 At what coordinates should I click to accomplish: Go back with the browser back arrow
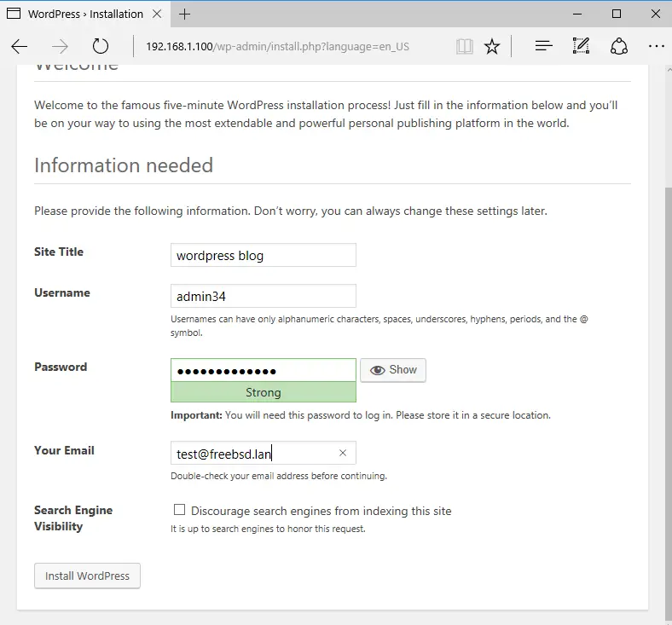(x=20, y=46)
